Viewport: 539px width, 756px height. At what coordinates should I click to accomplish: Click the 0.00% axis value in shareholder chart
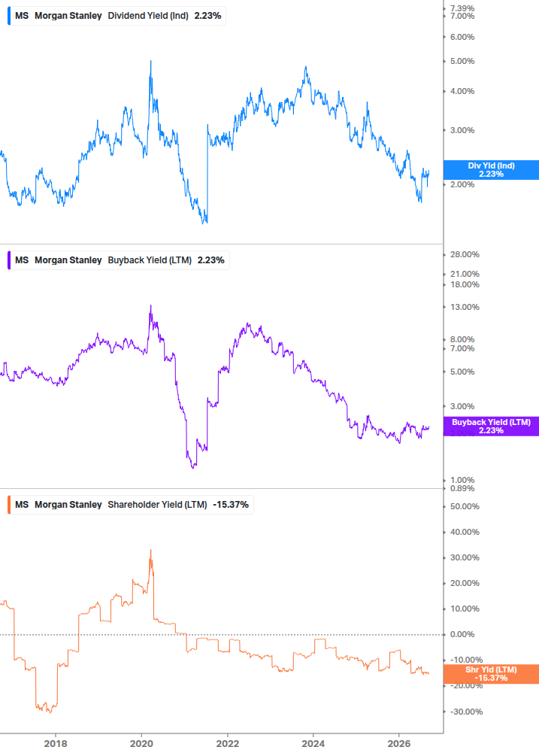tap(462, 634)
